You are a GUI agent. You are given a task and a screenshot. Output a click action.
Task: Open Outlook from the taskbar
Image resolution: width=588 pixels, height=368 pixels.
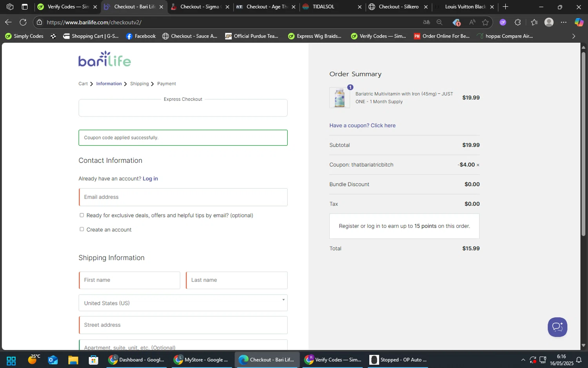pos(53,360)
